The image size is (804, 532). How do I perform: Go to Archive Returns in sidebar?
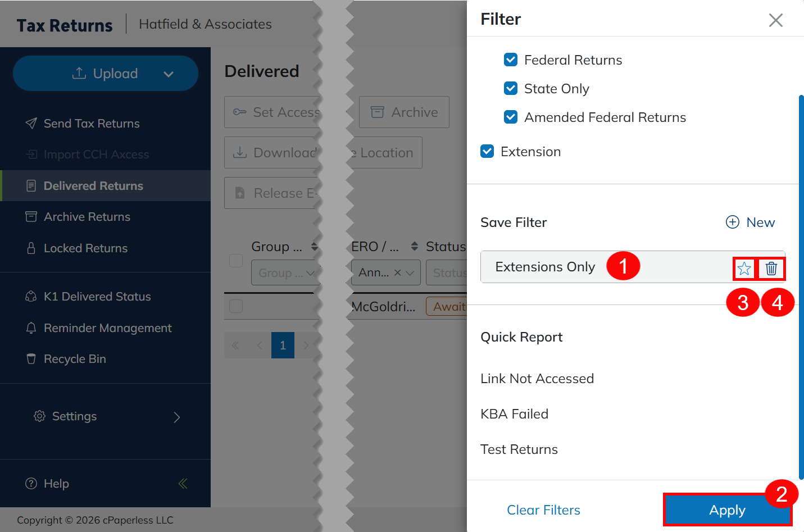[x=87, y=217]
